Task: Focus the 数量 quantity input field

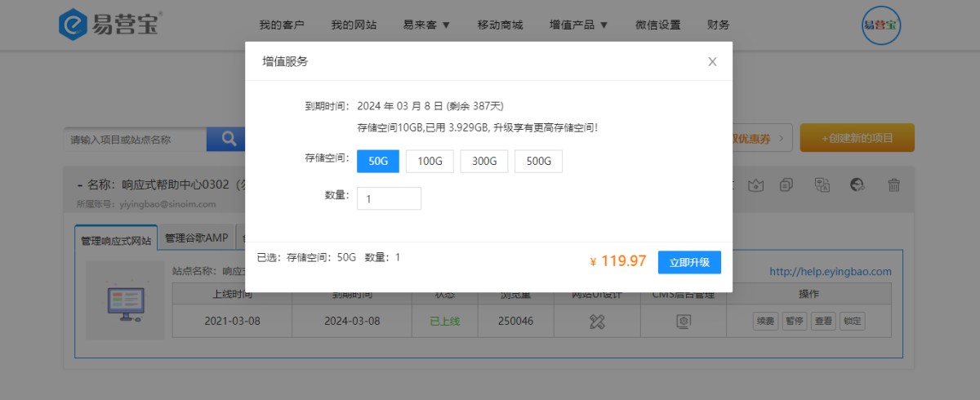Action: point(389,198)
